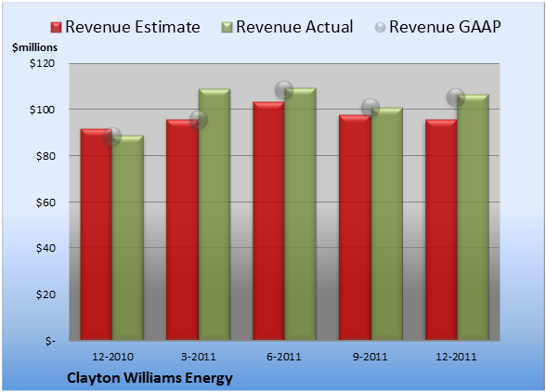Click the GAAP sphere marker for 9-2011
Screen dimensions: 546x392
[x=370, y=108]
